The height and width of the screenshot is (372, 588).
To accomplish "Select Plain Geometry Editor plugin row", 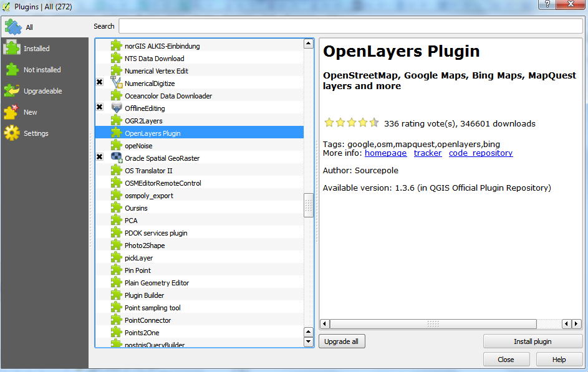I will (200, 282).
